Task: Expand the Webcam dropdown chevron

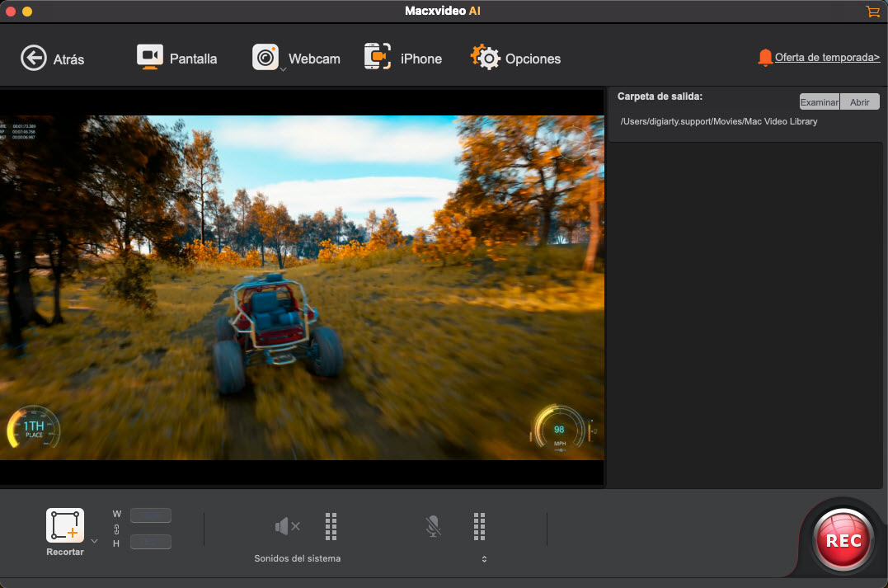Action: [283, 70]
